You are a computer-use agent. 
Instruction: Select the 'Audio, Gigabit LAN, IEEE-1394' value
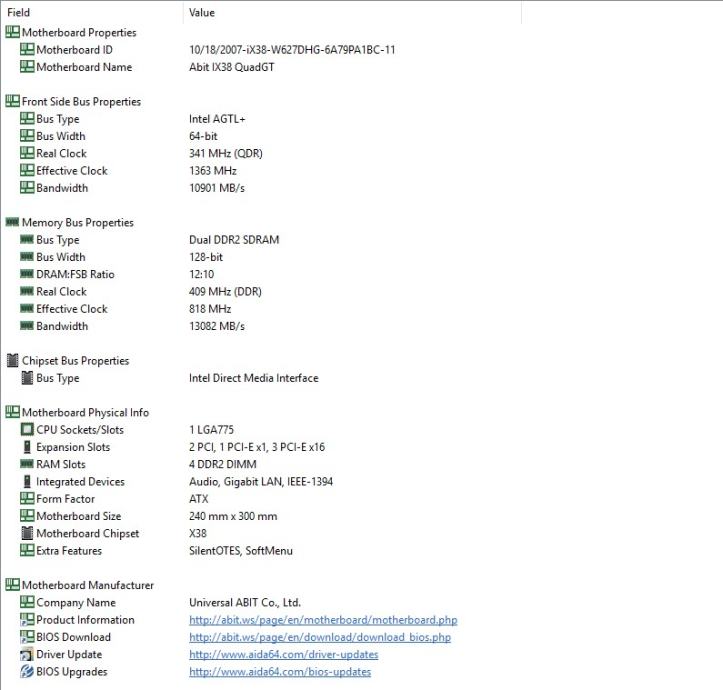tap(261, 482)
